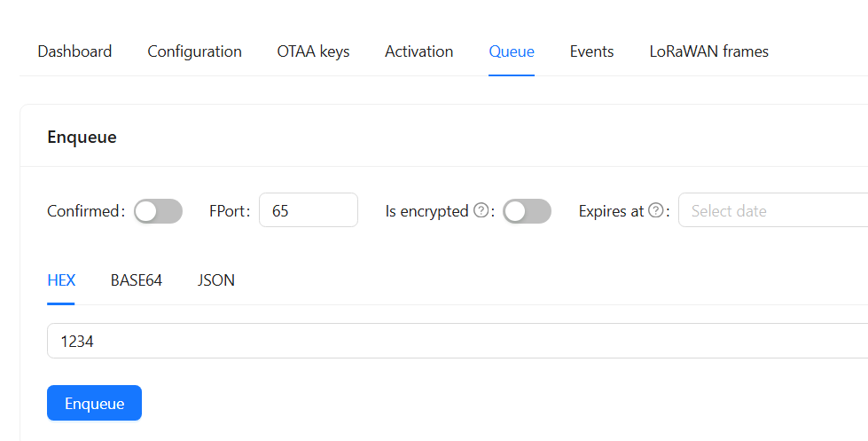The image size is (868, 441).
Task: Choose the JSON payload tab
Action: (x=216, y=280)
